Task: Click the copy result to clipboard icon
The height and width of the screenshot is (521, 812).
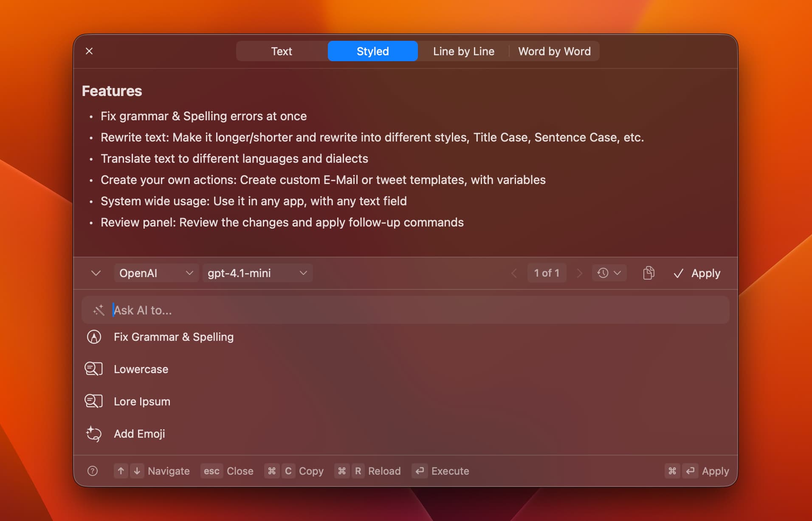Action: click(x=648, y=273)
